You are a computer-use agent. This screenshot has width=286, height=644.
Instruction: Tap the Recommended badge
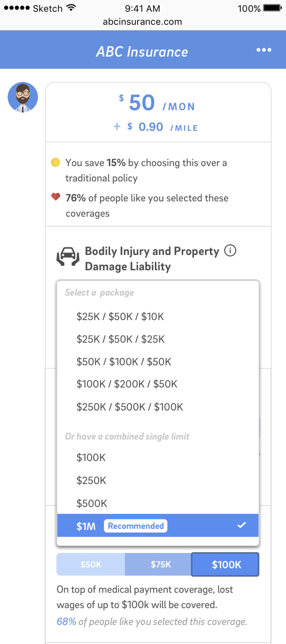136,526
